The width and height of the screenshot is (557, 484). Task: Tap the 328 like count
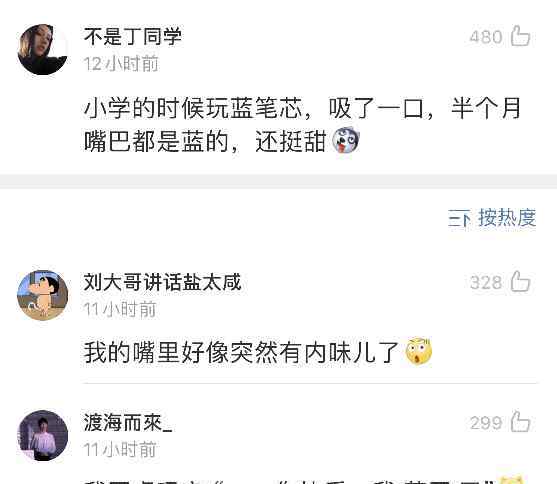[x=486, y=283]
